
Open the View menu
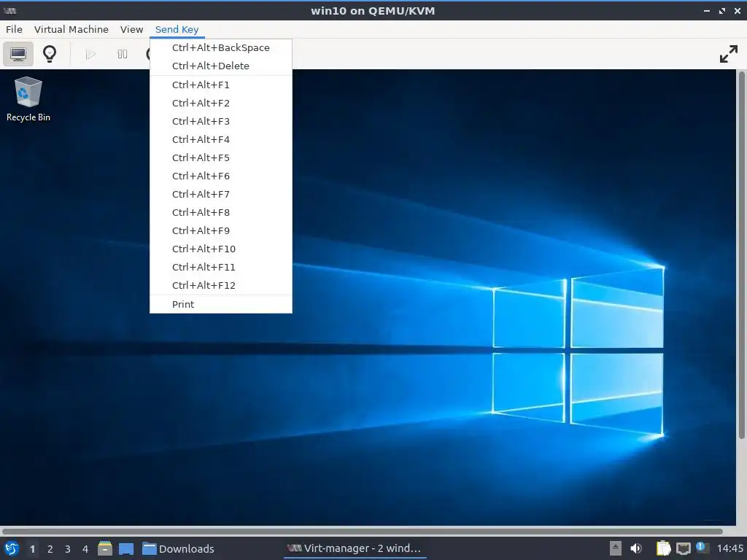[x=131, y=29]
